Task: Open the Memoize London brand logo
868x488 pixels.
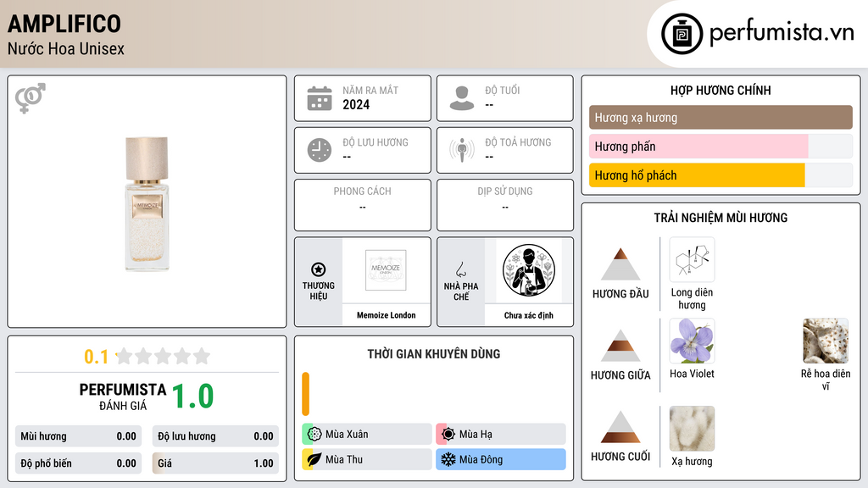Action: pos(386,270)
